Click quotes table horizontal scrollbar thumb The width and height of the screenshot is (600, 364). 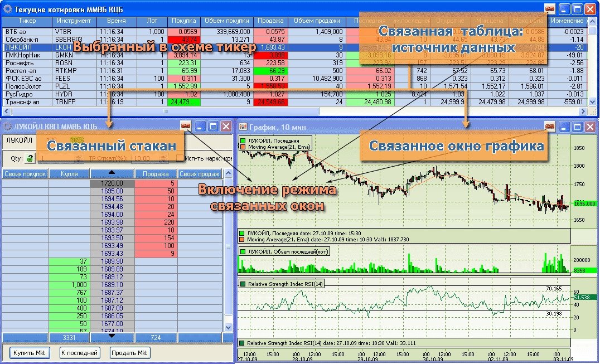coord(165,111)
